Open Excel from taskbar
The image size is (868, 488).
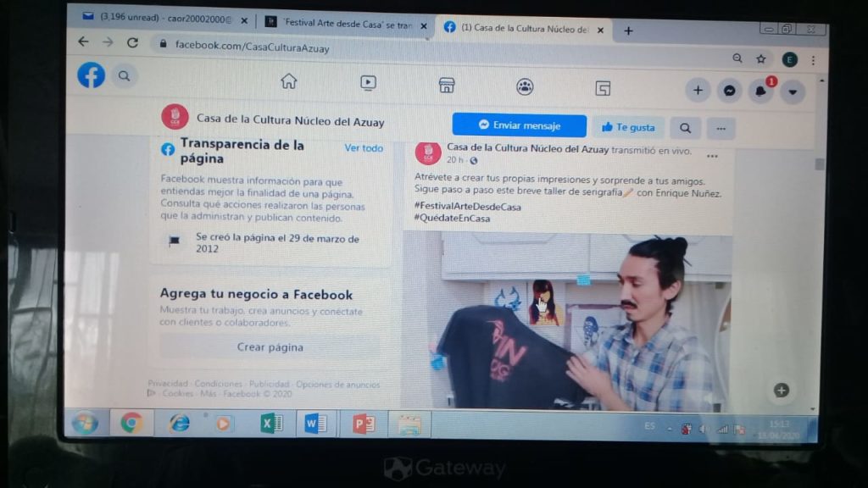click(271, 424)
